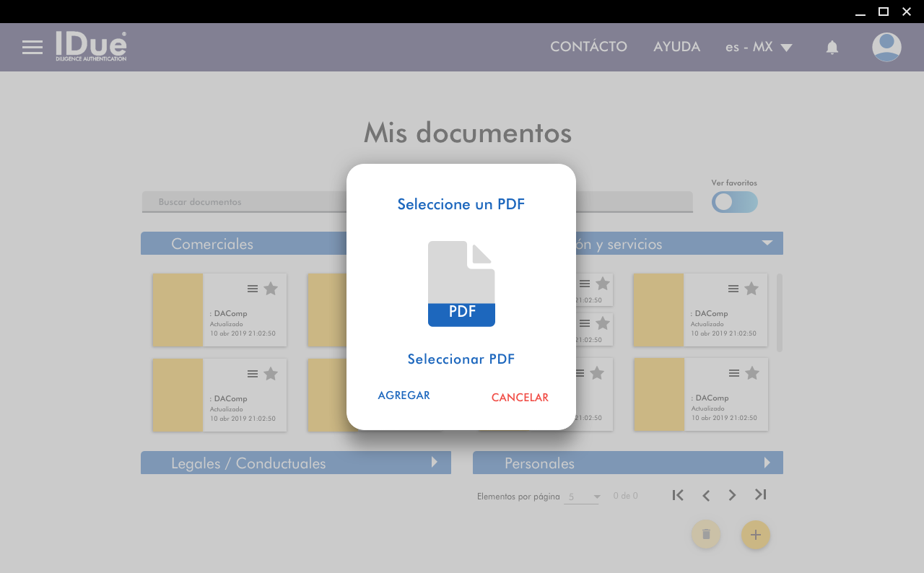Click the notifications bell icon
Viewport: 924px width, 573px height.
(832, 48)
